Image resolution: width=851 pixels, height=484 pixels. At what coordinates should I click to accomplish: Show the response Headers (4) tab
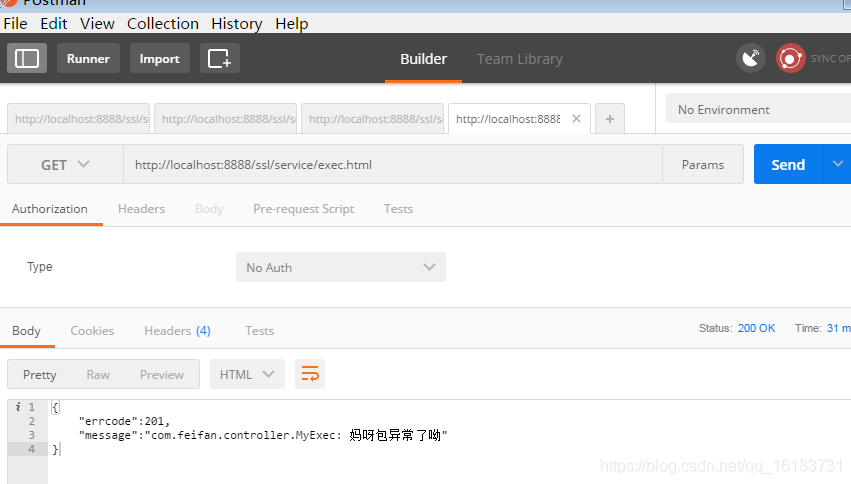click(177, 331)
